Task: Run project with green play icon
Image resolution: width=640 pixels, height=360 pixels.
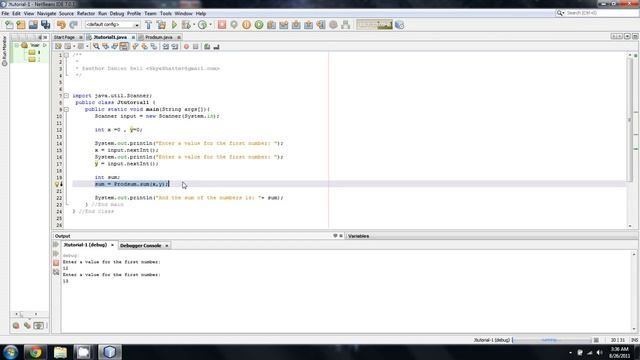Action: pos(174,25)
